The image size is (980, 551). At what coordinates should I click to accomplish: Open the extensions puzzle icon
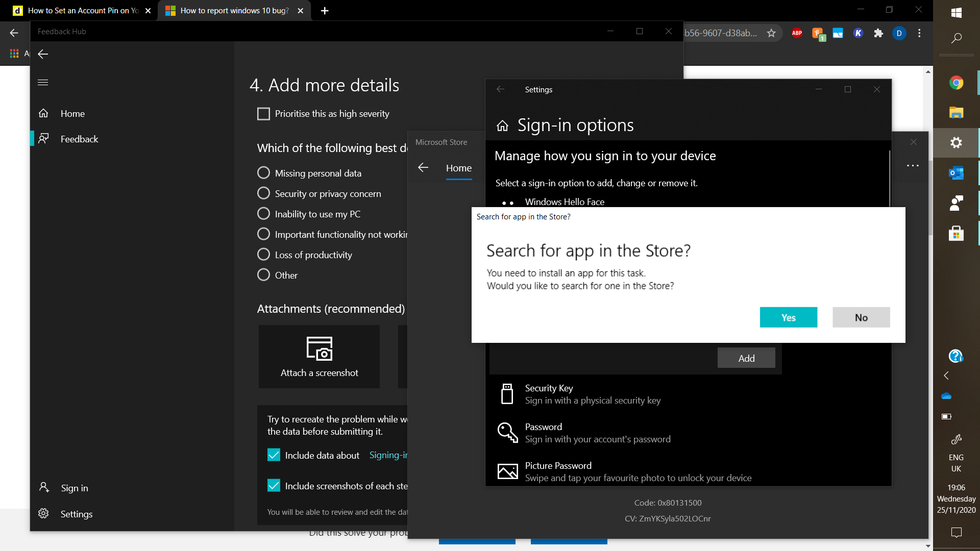tap(878, 33)
